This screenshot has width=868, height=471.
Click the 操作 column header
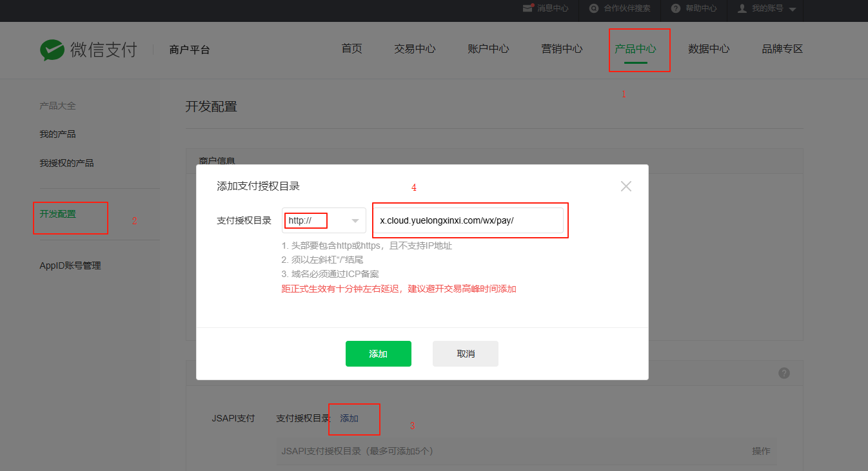[761, 451]
